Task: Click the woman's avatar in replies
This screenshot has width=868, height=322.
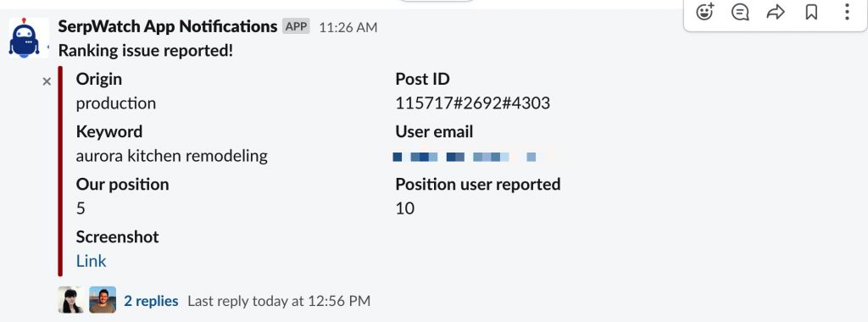Action: coord(71,300)
